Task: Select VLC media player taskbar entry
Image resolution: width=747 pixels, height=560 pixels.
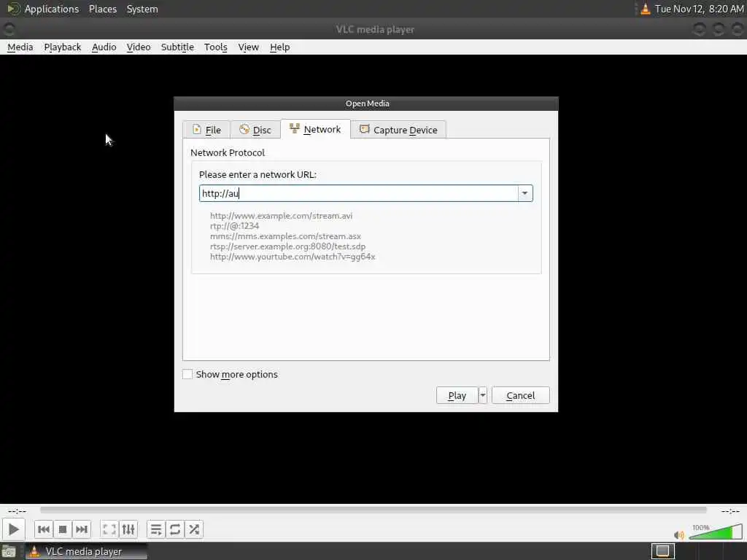Action: click(x=86, y=551)
